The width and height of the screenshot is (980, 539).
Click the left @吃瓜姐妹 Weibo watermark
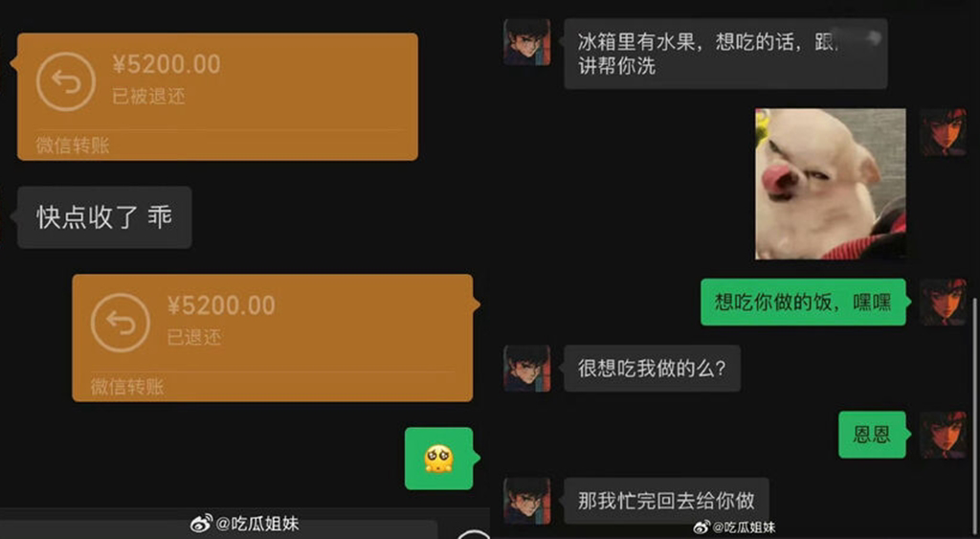point(245,524)
